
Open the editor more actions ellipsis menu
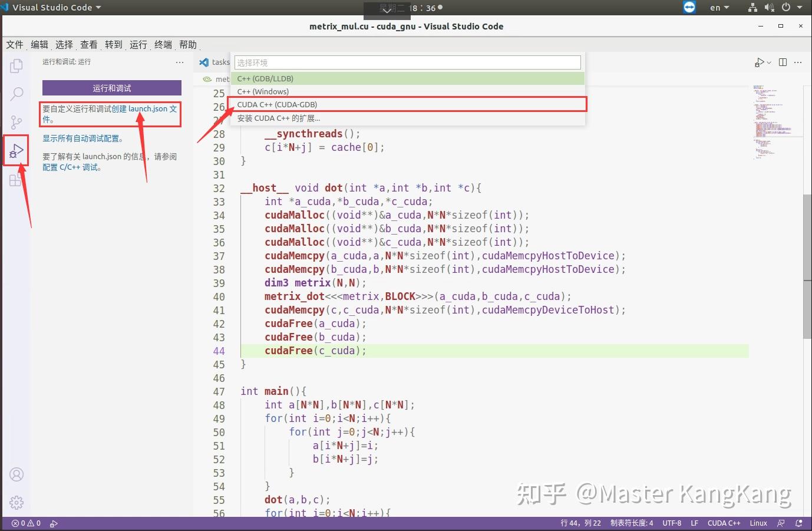tap(798, 62)
